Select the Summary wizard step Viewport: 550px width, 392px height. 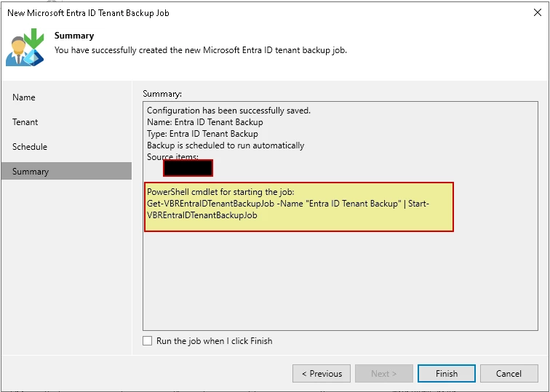pos(66,171)
